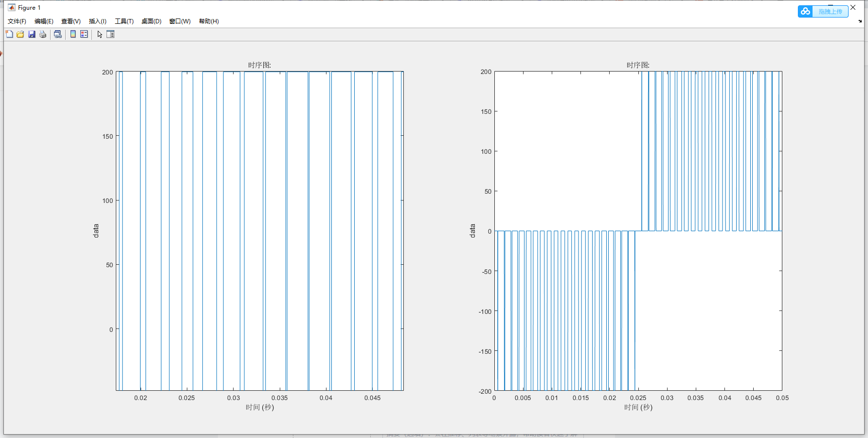Select the left plot's 时间 (秒) axis label
Image resolution: width=868 pixels, height=438 pixels.
point(260,407)
